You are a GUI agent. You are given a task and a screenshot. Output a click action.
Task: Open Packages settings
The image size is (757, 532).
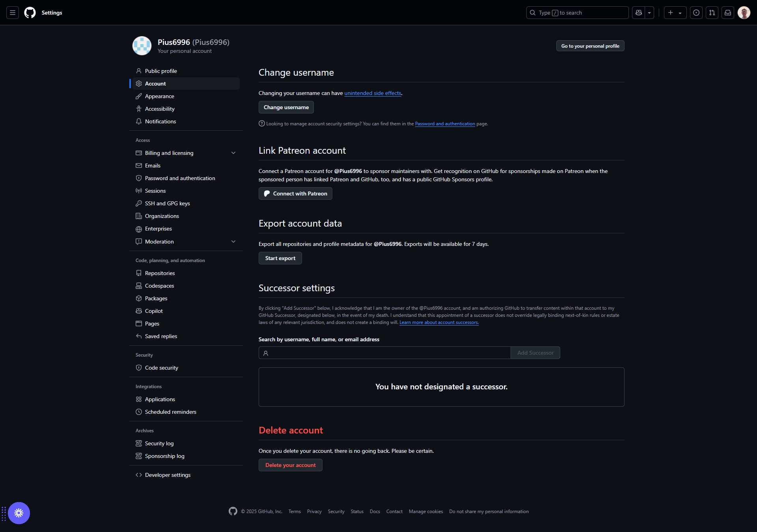(186, 298)
